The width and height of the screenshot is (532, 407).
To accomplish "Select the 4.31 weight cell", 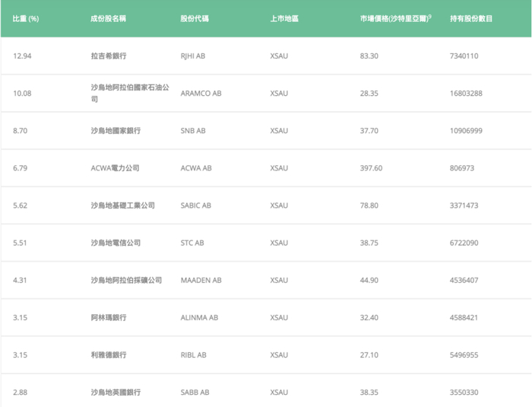I will [20, 280].
